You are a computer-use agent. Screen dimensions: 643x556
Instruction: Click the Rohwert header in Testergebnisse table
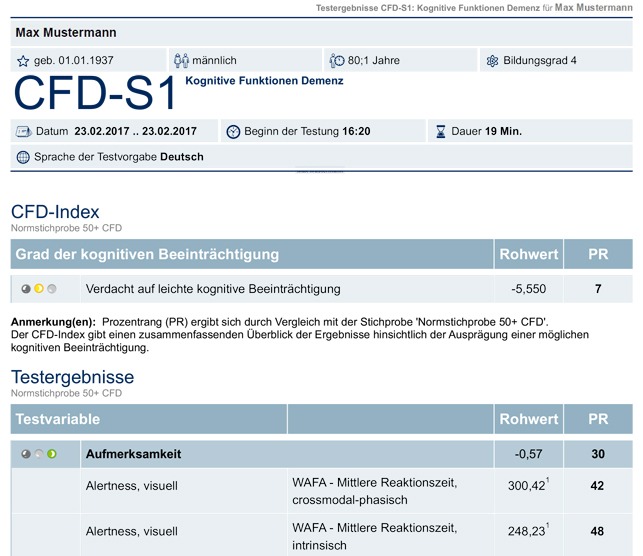(x=529, y=419)
